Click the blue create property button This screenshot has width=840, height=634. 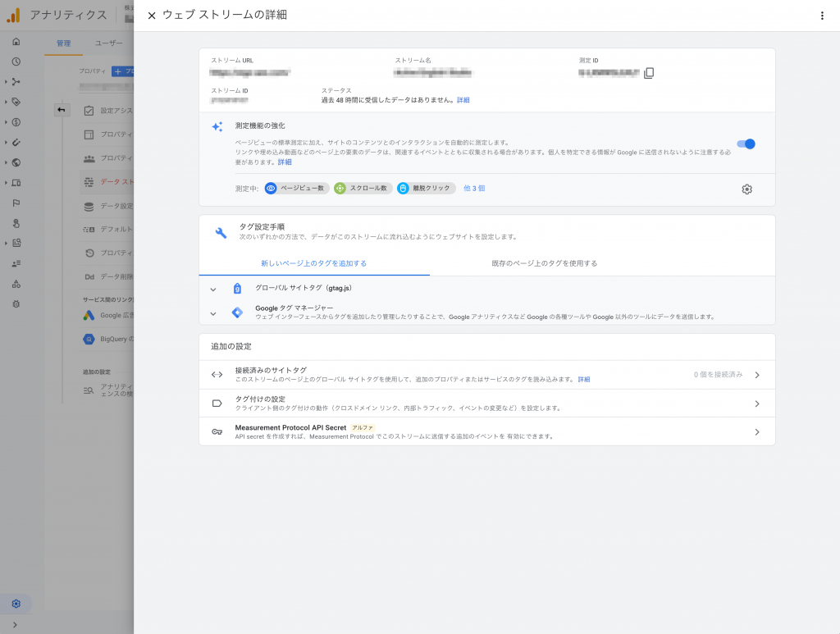[123, 71]
